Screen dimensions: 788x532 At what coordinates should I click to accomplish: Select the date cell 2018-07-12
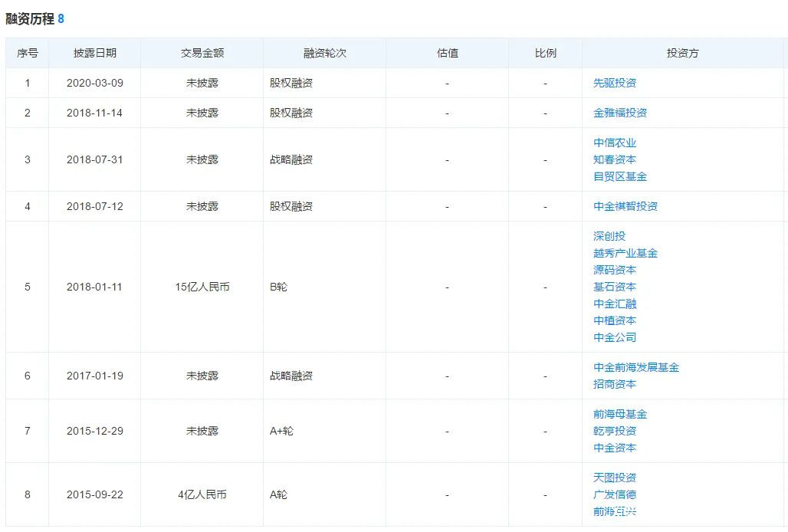95,206
